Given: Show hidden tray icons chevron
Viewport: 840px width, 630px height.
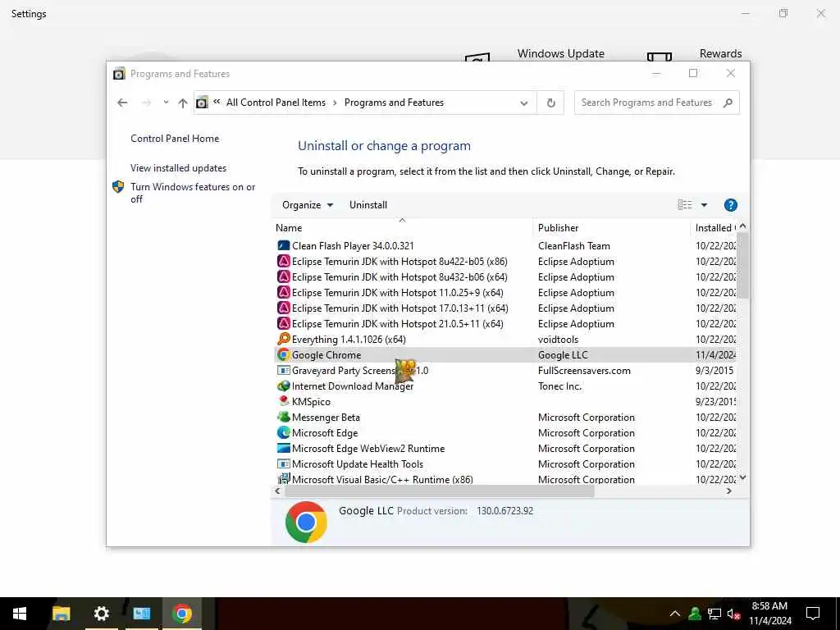Looking at the screenshot, I should point(675,614).
